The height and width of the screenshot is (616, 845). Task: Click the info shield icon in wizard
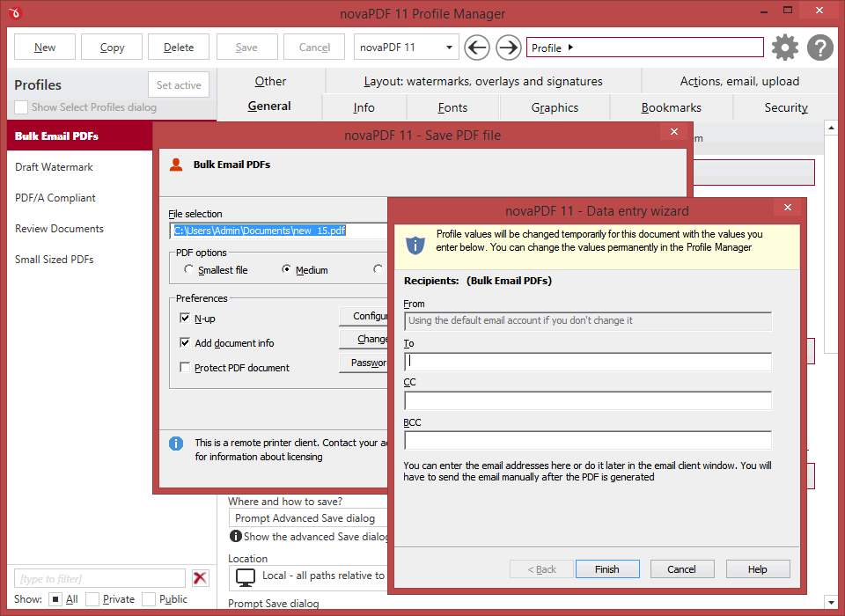click(x=415, y=246)
